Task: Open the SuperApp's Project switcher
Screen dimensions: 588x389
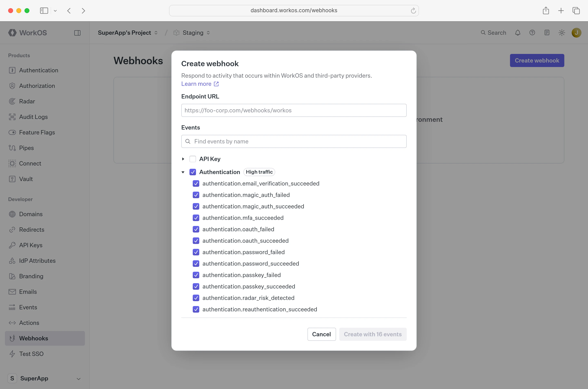Action: (128, 33)
